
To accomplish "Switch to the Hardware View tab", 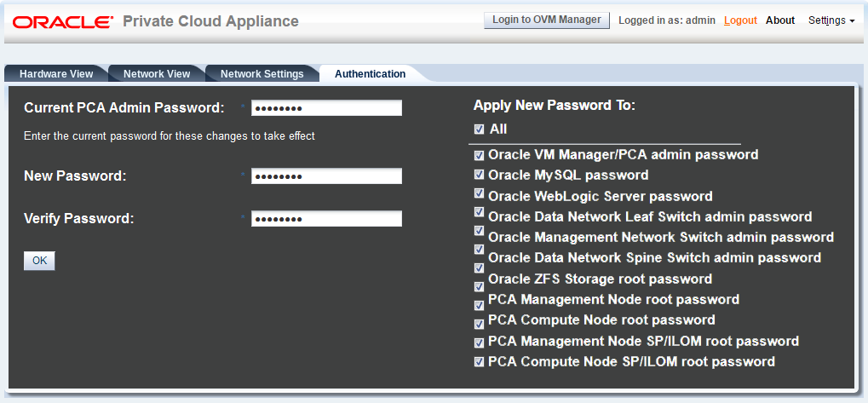I will click(x=56, y=73).
